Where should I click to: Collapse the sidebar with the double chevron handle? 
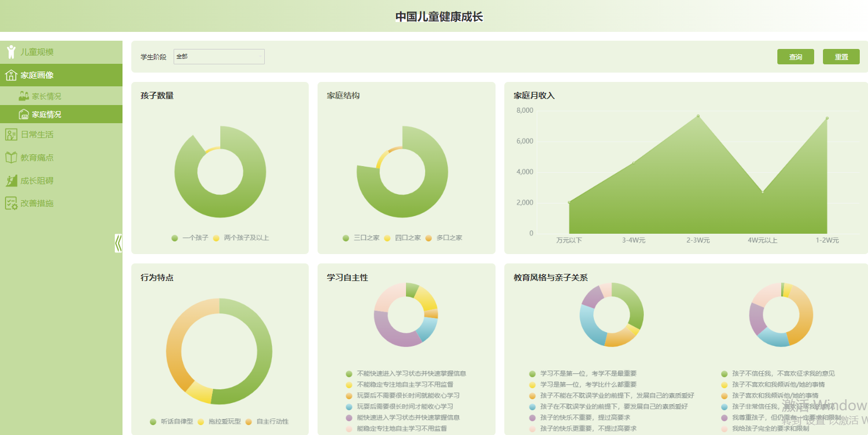[118, 243]
